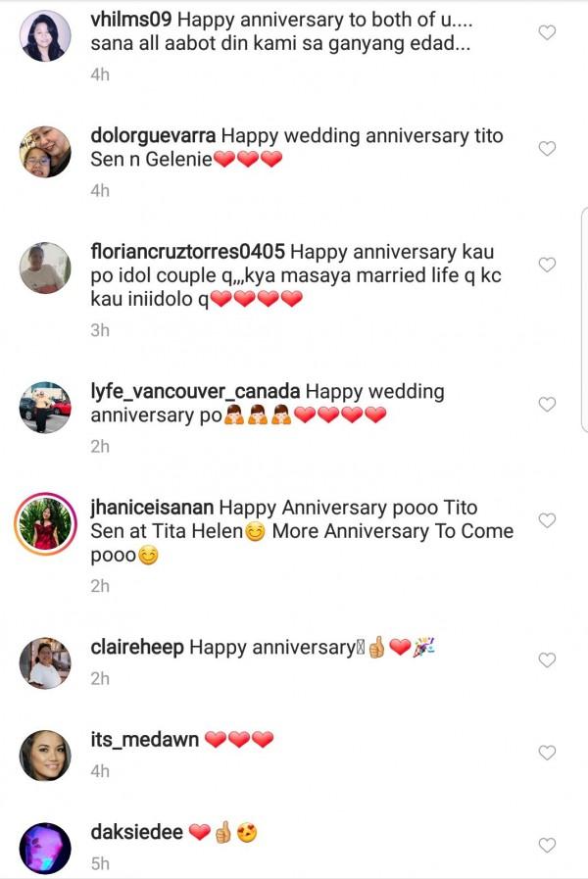Open daksiedee's profile picture
588x879 pixels.
click(x=45, y=848)
